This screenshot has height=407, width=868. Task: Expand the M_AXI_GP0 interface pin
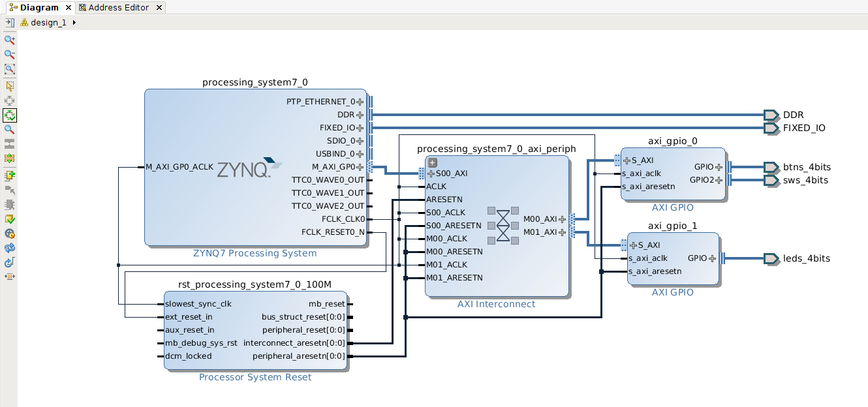[360, 167]
